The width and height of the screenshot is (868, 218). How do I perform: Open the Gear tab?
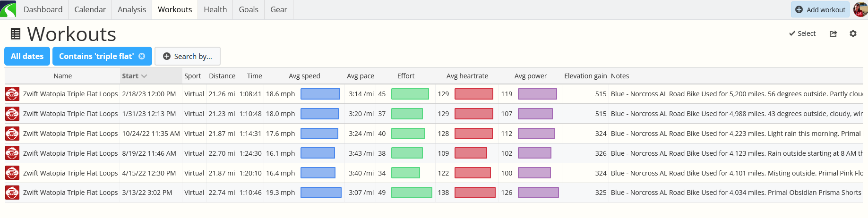click(279, 9)
